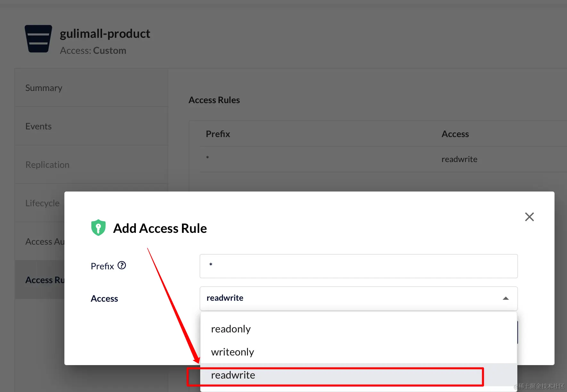This screenshot has height=392, width=567.
Task: Click the asterisk prefix table cell
Action: pyautogui.click(x=208, y=158)
